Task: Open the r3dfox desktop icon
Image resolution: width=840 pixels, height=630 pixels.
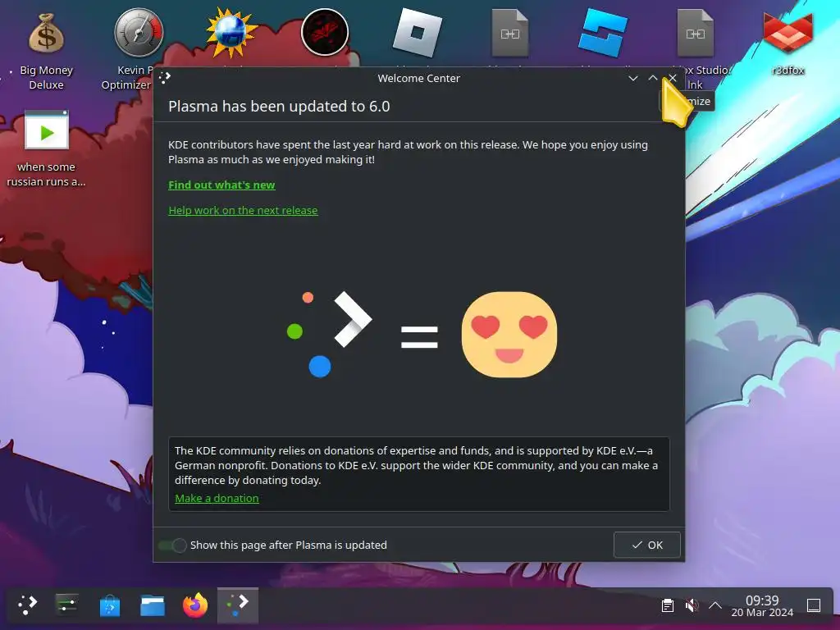Action: click(x=788, y=33)
